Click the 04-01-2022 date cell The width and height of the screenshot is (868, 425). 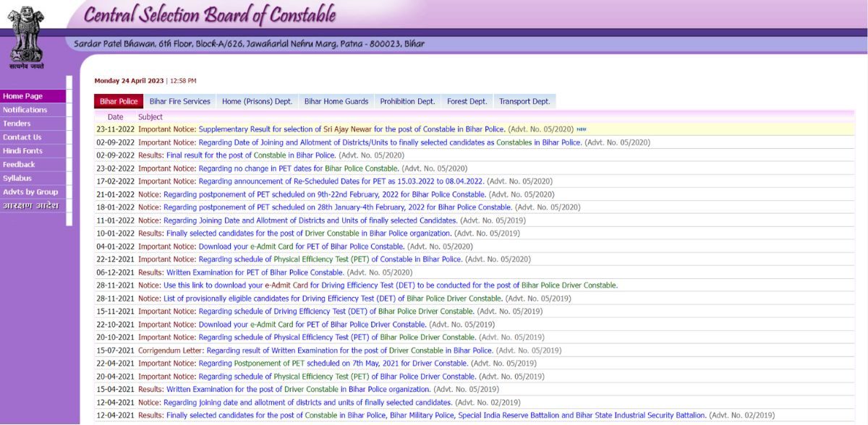click(116, 246)
